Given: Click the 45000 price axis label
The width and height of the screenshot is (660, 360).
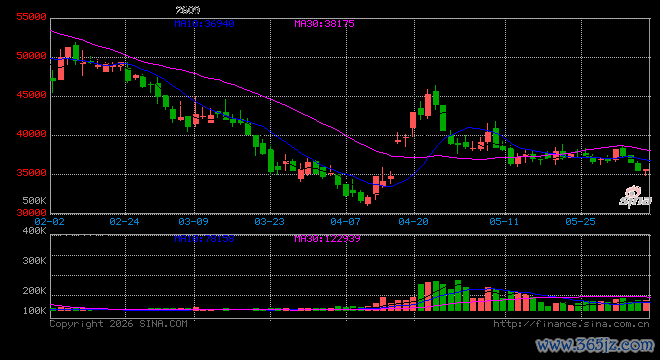Looking at the screenshot, I should [31, 95].
